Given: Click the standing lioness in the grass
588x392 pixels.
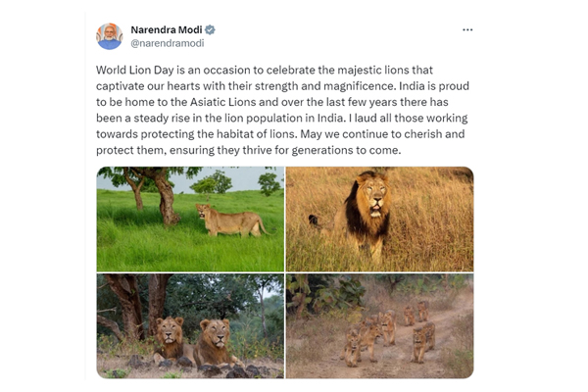Looking at the screenshot, I should point(230,219).
